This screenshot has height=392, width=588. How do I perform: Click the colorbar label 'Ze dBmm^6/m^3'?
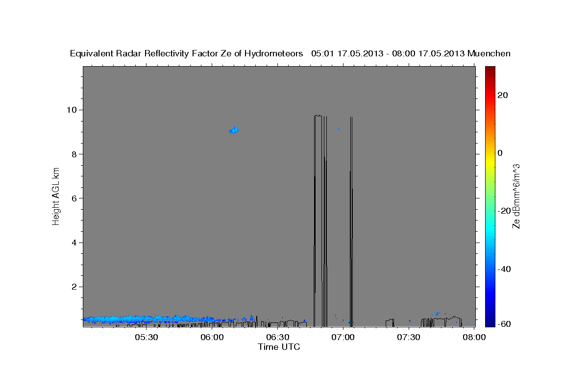[516, 196]
